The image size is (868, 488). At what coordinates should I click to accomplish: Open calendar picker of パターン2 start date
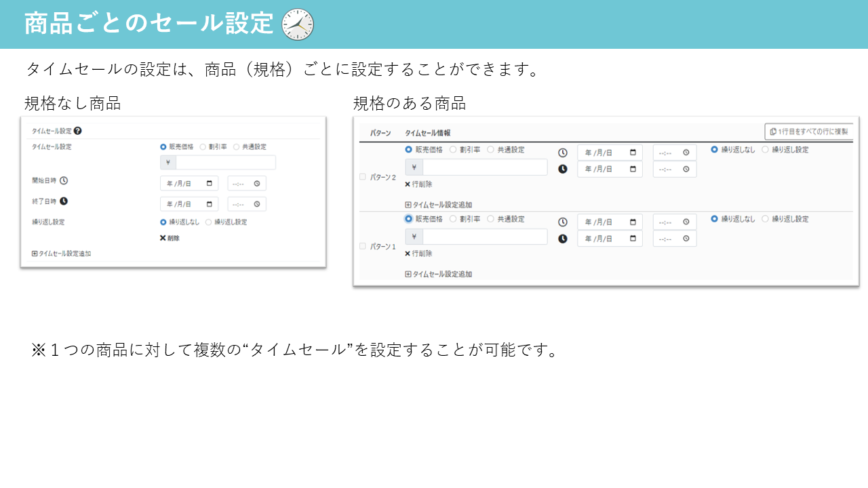coord(633,152)
